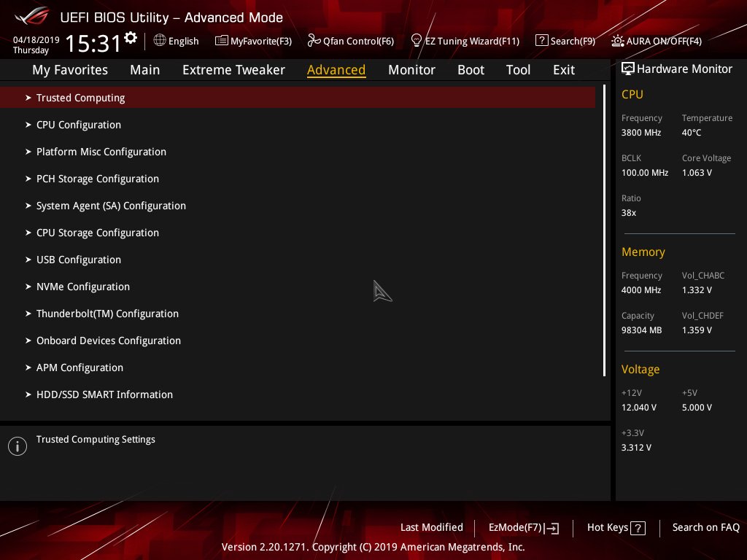Open APM Configuration
Image resolution: width=747 pixels, height=560 pixels.
(x=80, y=367)
